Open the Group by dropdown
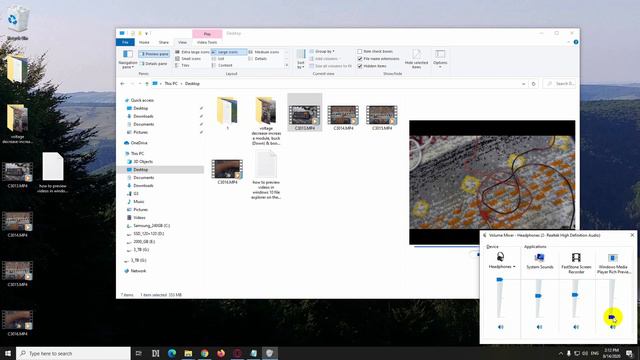The width and height of the screenshot is (640, 360). [322, 51]
